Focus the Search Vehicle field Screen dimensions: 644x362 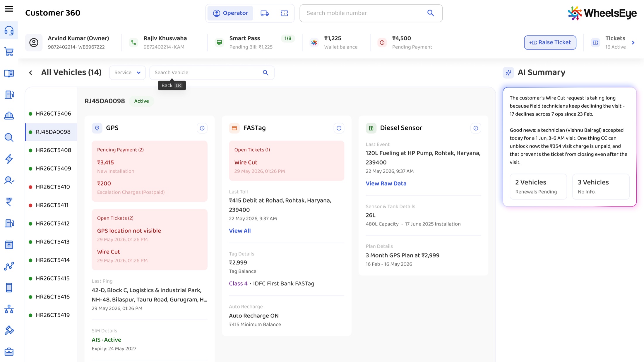click(x=212, y=73)
